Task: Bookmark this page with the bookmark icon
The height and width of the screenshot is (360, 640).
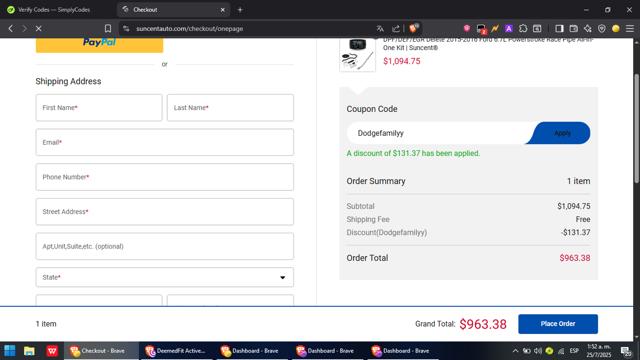Action: [108, 29]
